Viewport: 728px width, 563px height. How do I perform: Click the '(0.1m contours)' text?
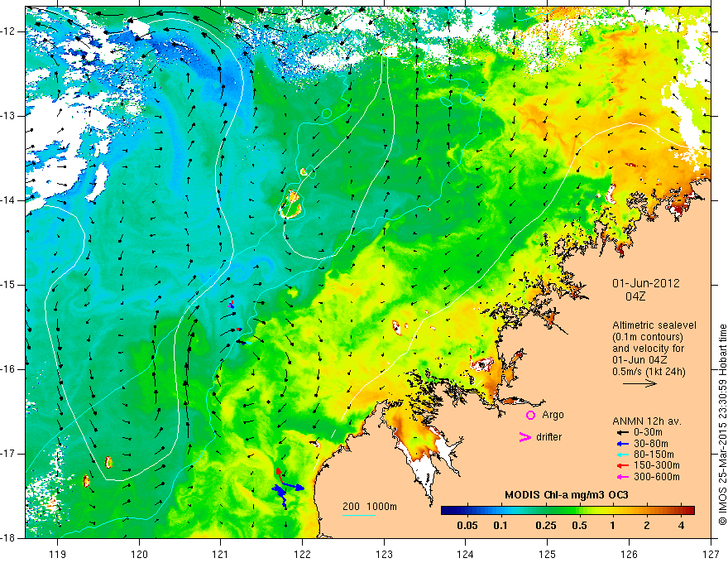(x=648, y=337)
